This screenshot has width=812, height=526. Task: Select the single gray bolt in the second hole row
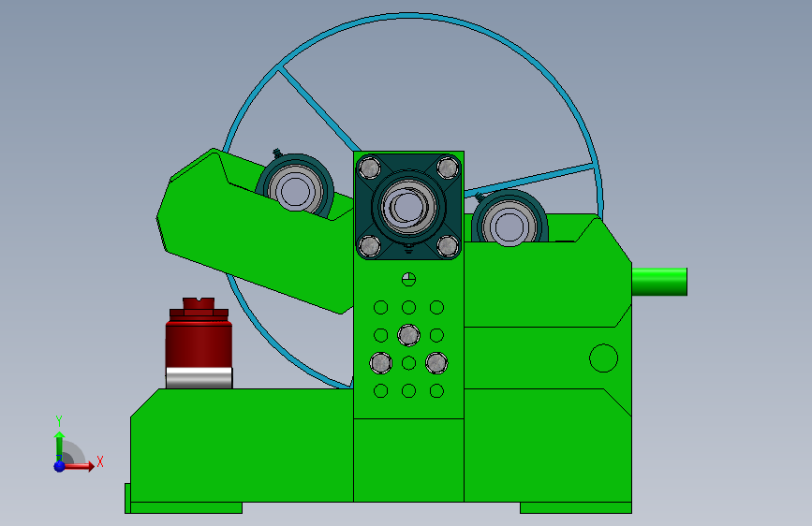(x=408, y=335)
